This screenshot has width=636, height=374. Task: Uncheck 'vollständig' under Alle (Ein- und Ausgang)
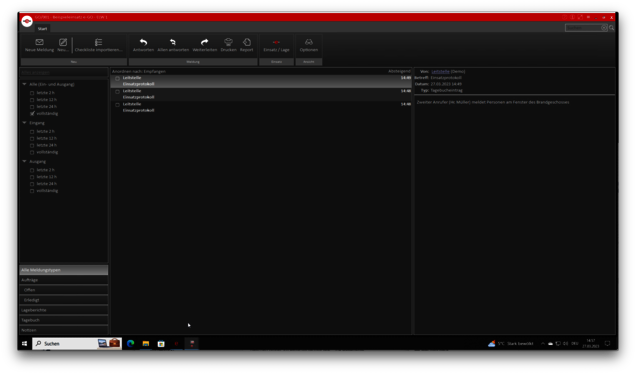tap(32, 114)
